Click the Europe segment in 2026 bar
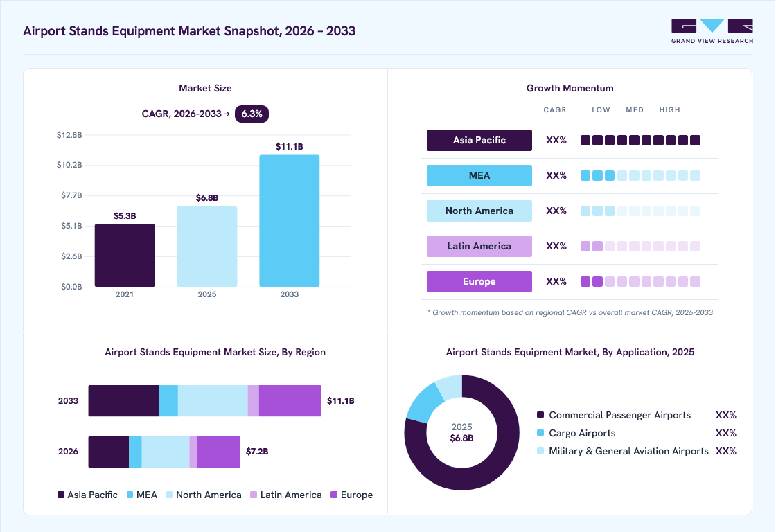This screenshot has height=532, width=776. (x=219, y=452)
